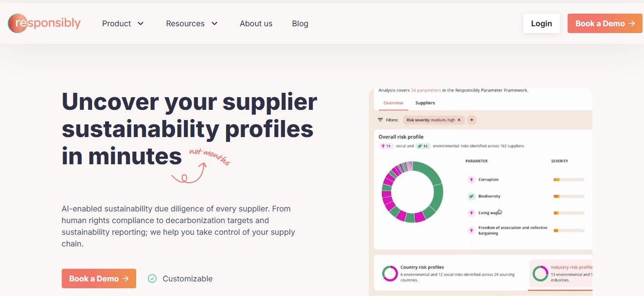Click the Book a Demo hero button
This screenshot has height=296, width=644.
point(99,279)
